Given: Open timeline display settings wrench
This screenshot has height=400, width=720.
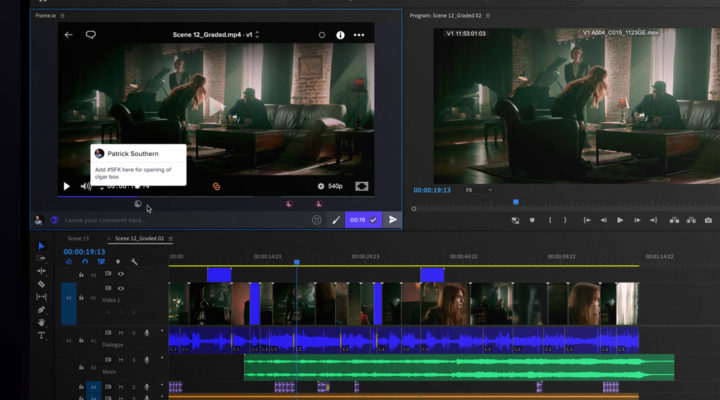Looking at the screenshot, I should pyautogui.click(x=134, y=261).
